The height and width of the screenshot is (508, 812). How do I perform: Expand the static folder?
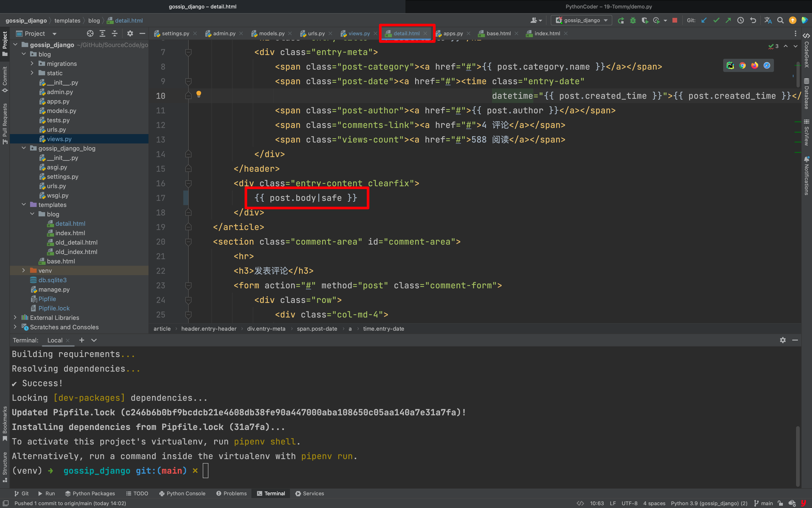point(32,73)
